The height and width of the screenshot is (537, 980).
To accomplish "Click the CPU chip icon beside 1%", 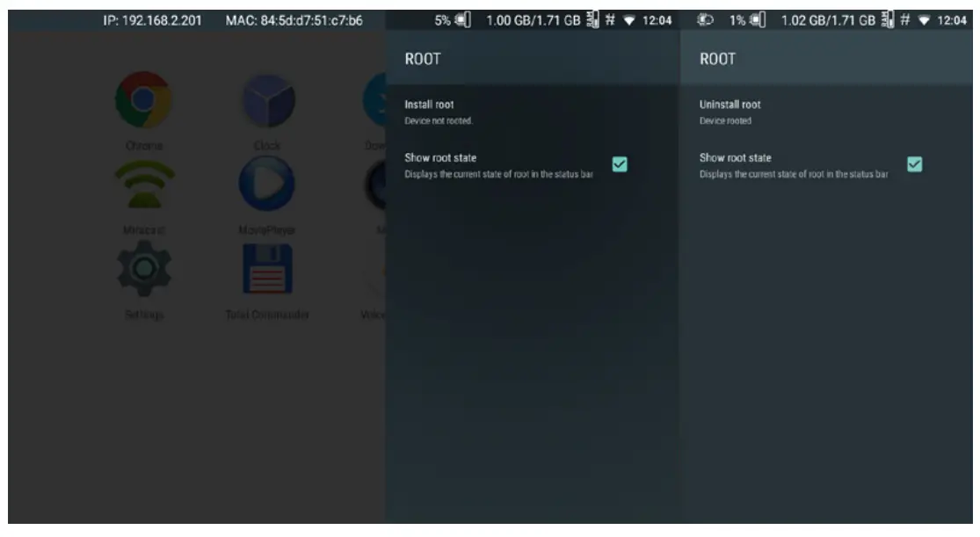I will (758, 20).
